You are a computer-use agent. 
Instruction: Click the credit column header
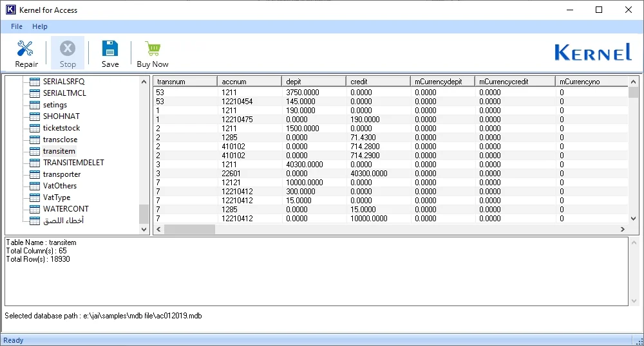pyautogui.click(x=378, y=82)
